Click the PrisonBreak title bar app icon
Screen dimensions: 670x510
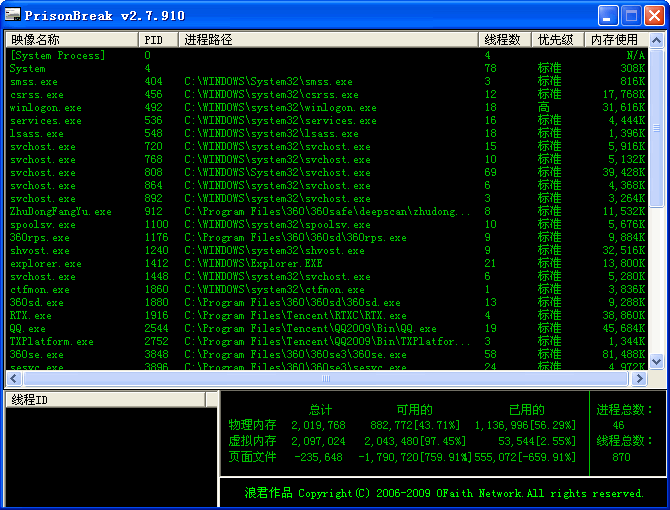click(x=12, y=15)
